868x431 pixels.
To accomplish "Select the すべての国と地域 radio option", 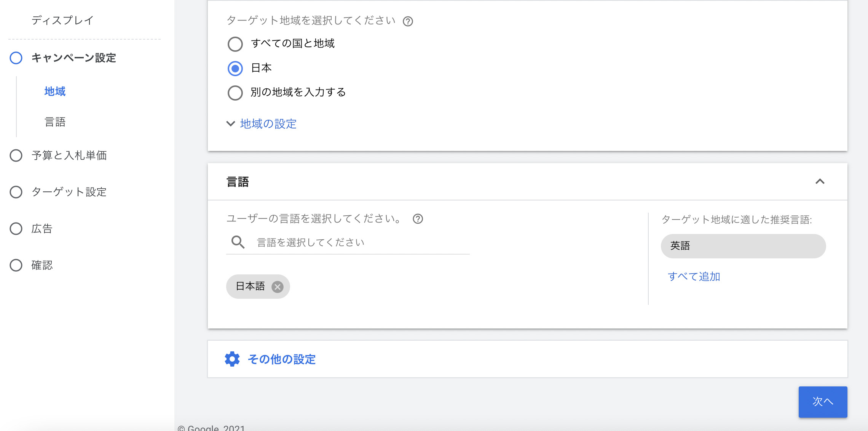I will (235, 44).
